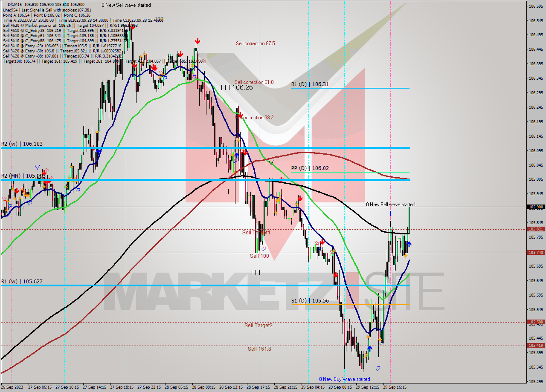Select the 'S1 (D) | 105.56' support label
This screenshot has height=392, width=546.
[x=310, y=301]
